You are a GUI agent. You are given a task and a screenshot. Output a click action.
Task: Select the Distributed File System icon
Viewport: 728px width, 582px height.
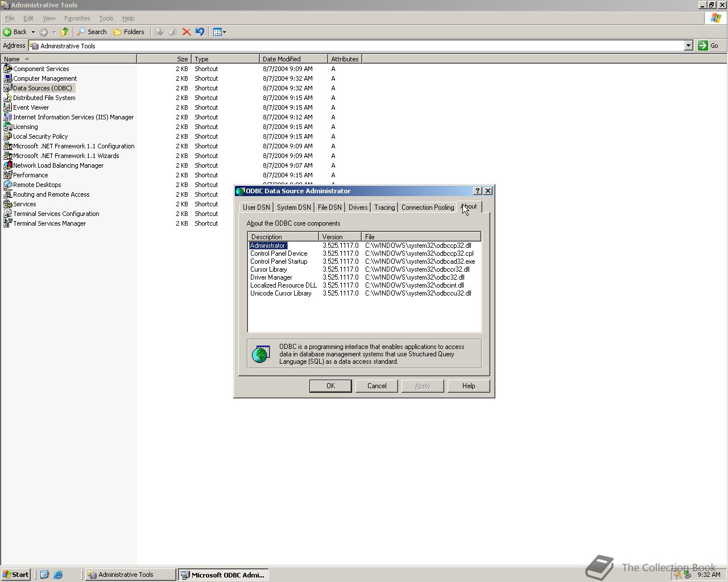[7, 98]
